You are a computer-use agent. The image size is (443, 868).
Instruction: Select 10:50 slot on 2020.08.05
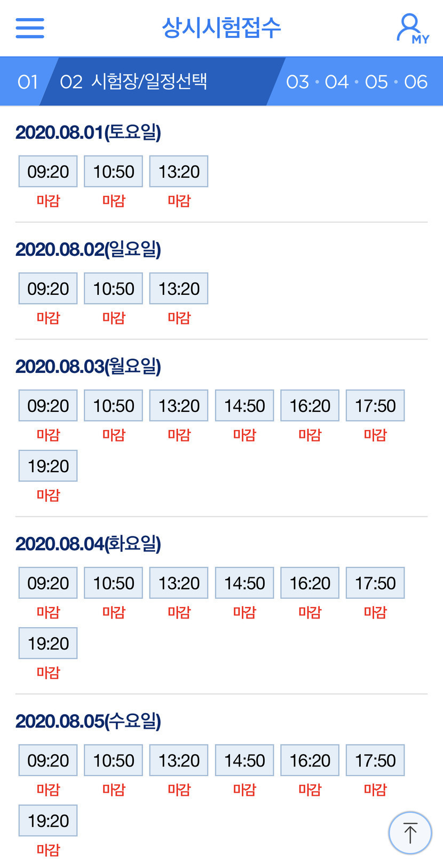(x=113, y=760)
